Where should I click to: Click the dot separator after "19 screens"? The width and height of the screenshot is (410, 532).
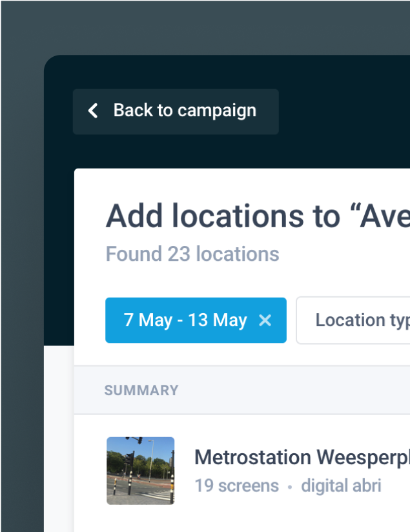pyautogui.click(x=290, y=486)
